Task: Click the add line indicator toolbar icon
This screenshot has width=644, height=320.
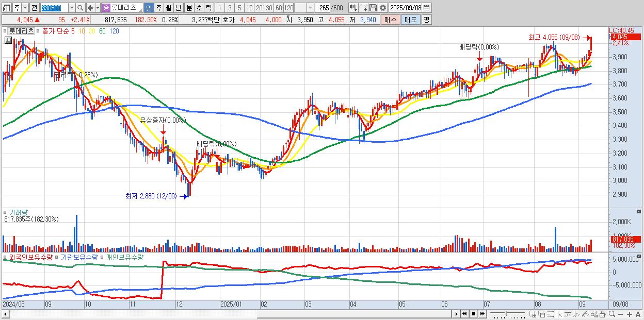Action: click(363, 8)
